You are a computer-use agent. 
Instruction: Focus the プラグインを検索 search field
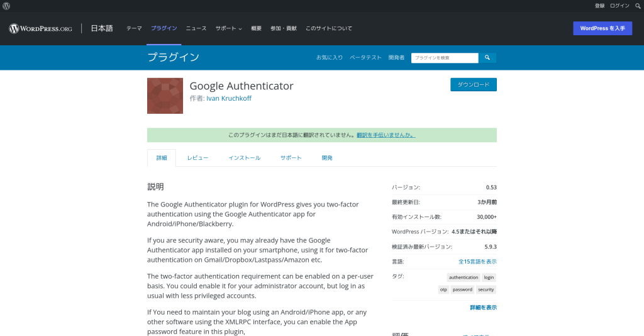pos(445,58)
